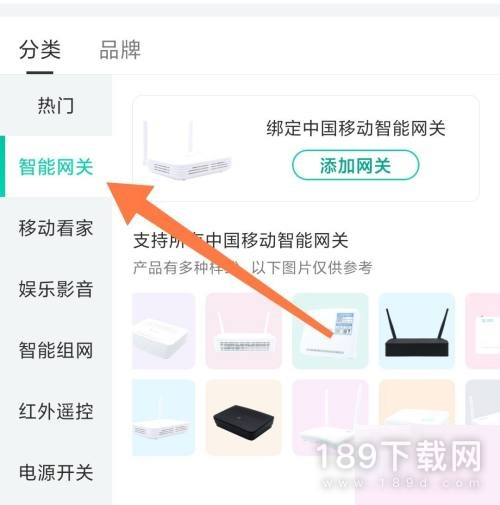Click the 绑定中国移动智能网关 heading
The image size is (500, 505).
pyautogui.click(x=355, y=128)
